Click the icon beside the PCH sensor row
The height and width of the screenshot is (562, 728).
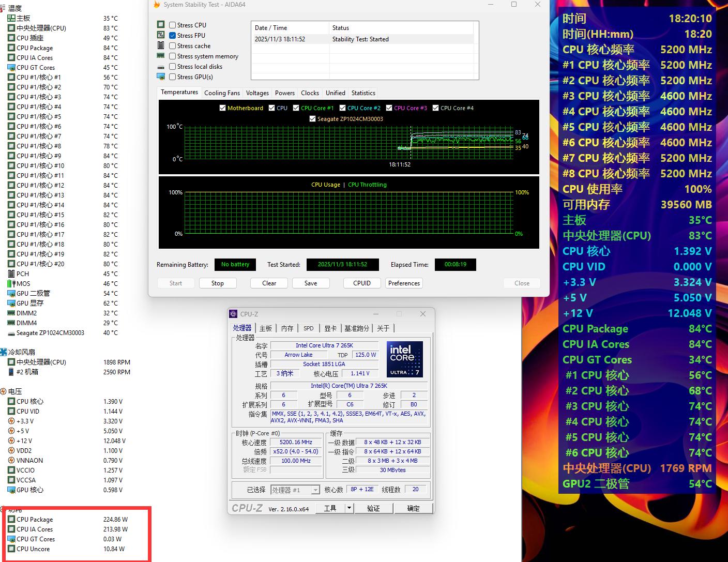11,274
